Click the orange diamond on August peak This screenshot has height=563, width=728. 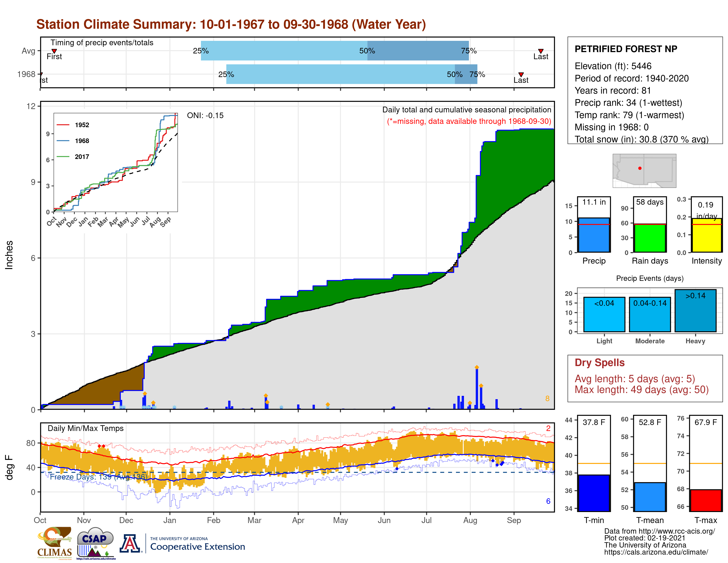click(x=477, y=367)
